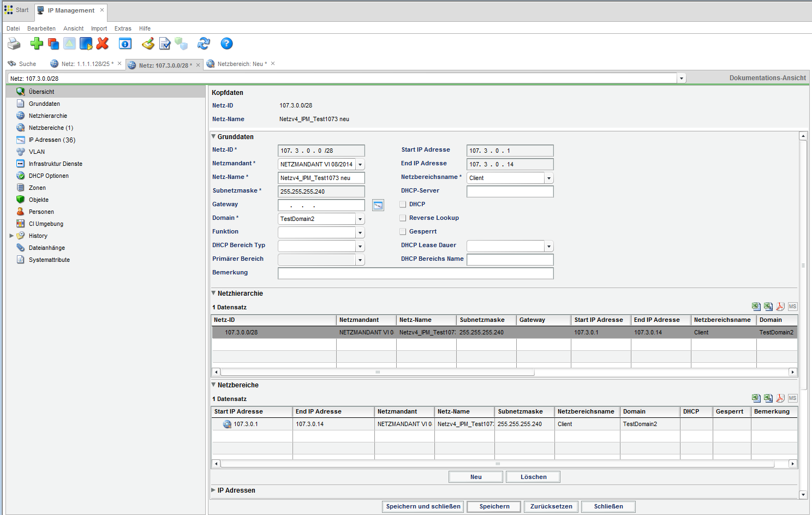Click the gateway lookup icon beside Gateway field
The image size is (812, 515).
(x=378, y=205)
